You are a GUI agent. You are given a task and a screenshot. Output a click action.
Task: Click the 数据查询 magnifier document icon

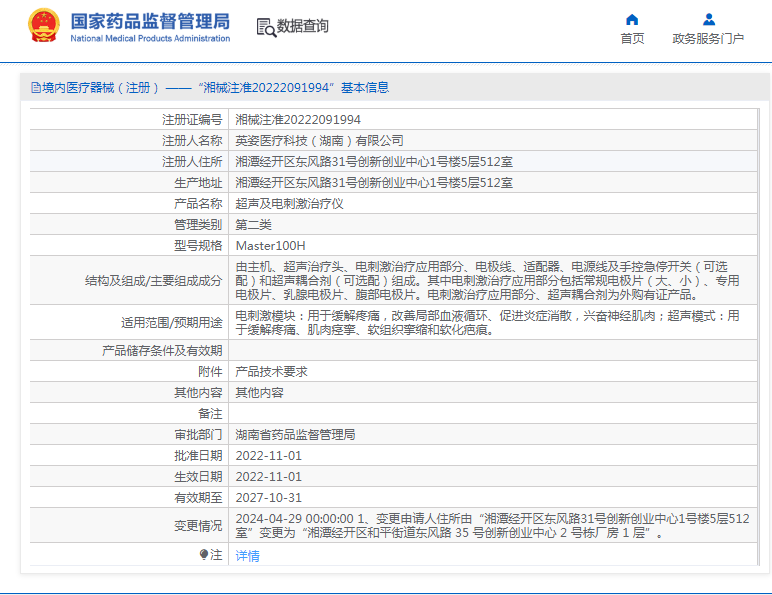tap(266, 27)
